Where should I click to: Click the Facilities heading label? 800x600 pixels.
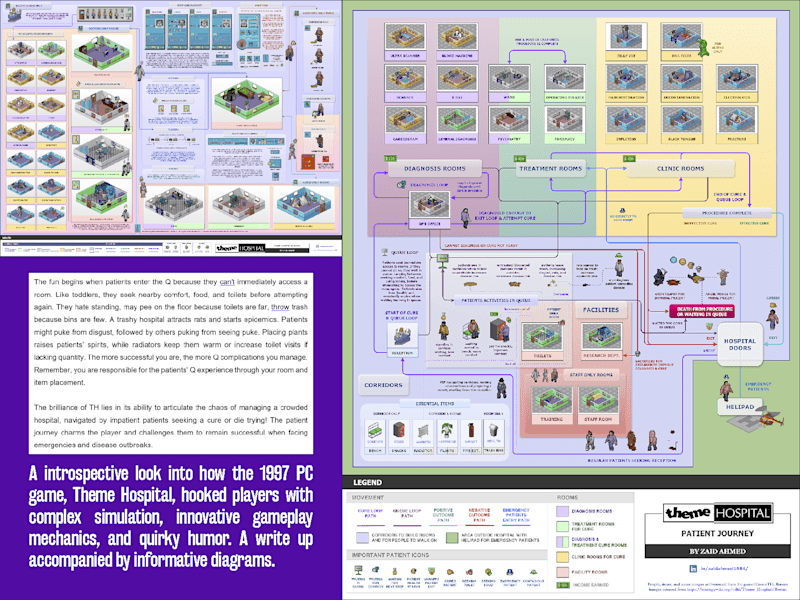601,310
